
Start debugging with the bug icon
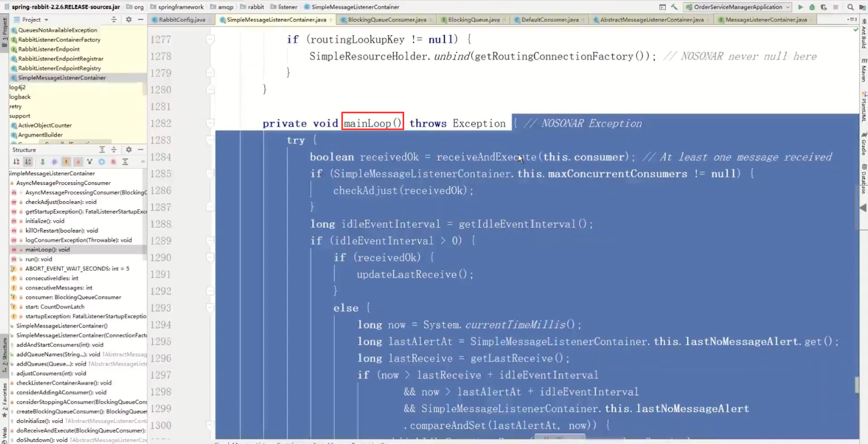[812, 7]
